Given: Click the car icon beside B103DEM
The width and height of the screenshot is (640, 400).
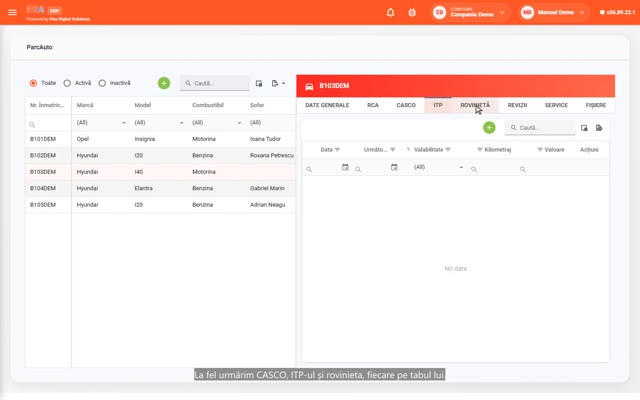Looking at the screenshot, I should [x=309, y=86].
